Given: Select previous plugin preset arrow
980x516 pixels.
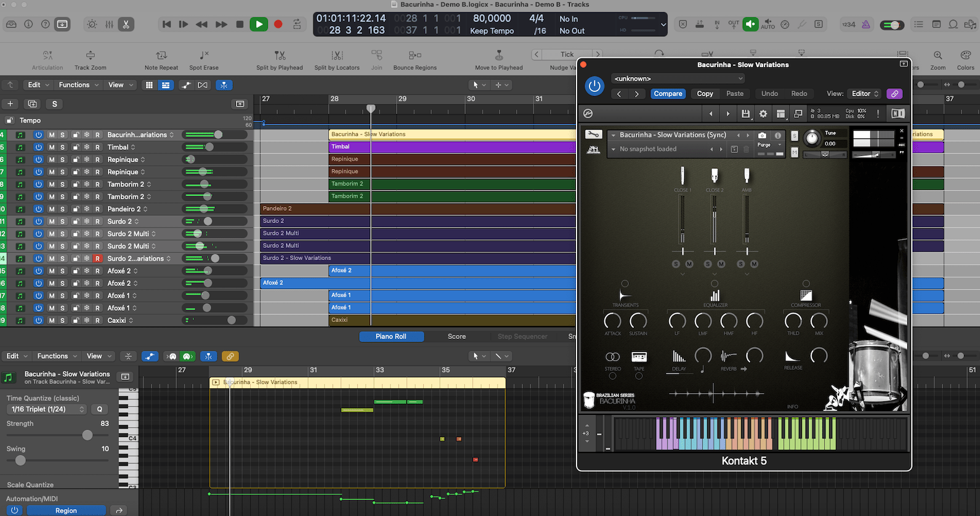Looking at the screenshot, I should click(x=619, y=94).
